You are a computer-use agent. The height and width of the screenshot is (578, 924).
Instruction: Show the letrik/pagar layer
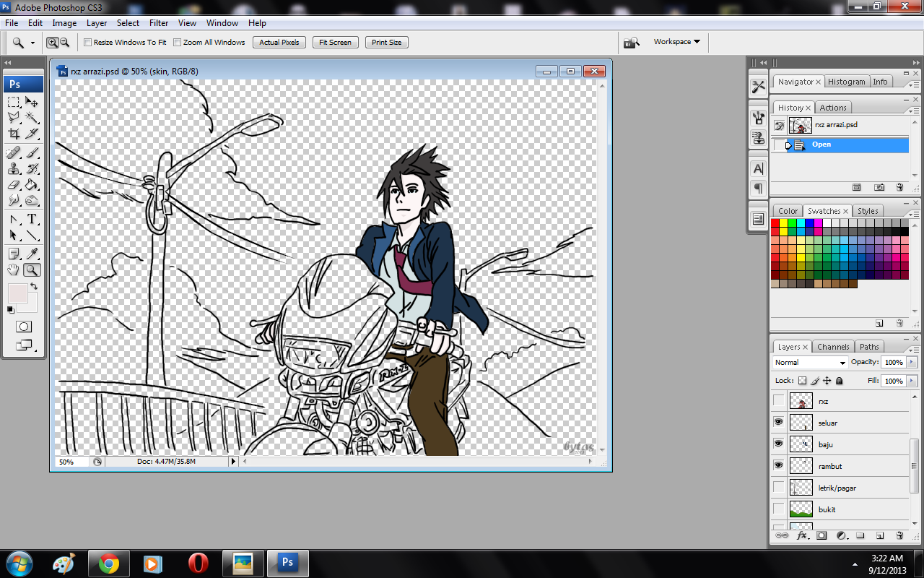(x=778, y=488)
